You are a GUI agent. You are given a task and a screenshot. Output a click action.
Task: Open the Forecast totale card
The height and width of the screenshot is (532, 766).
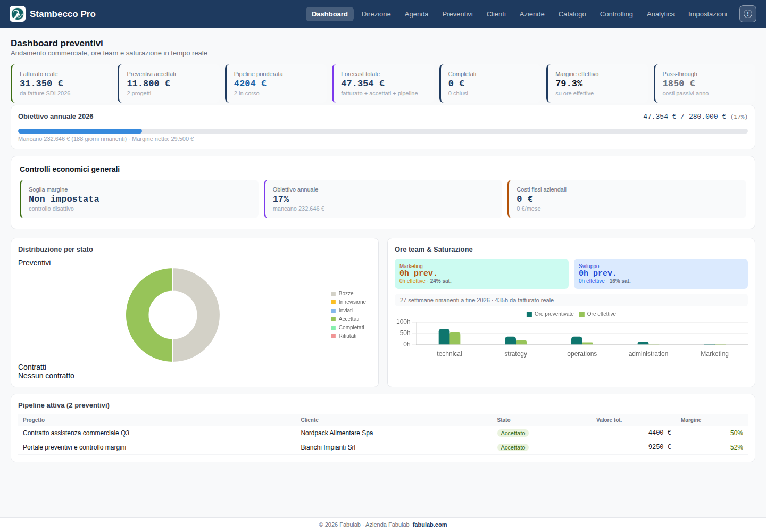(x=383, y=84)
